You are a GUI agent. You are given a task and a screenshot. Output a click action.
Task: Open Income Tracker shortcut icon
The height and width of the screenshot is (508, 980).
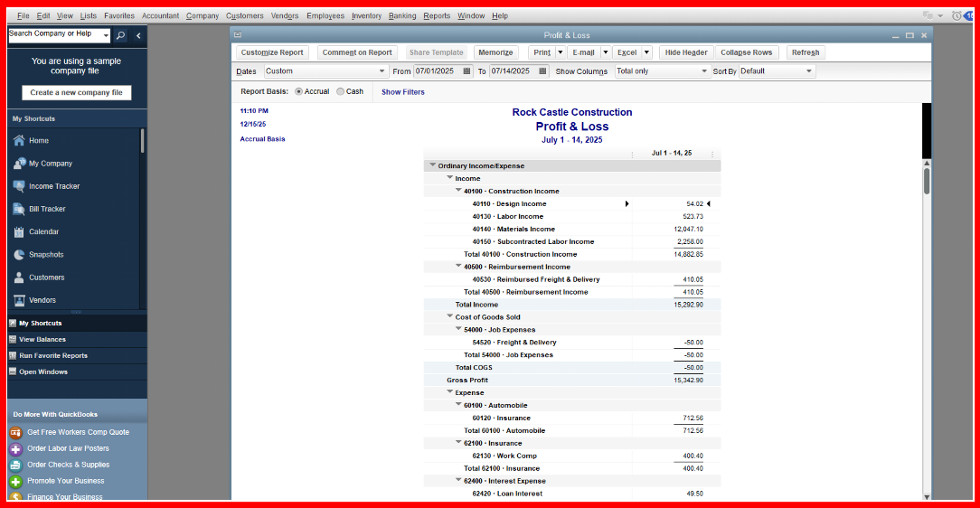coord(19,186)
